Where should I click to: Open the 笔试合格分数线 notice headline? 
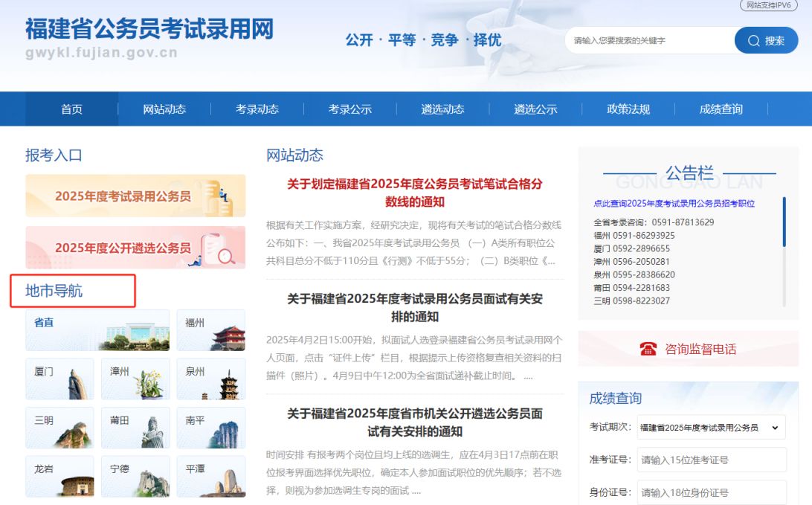click(415, 193)
